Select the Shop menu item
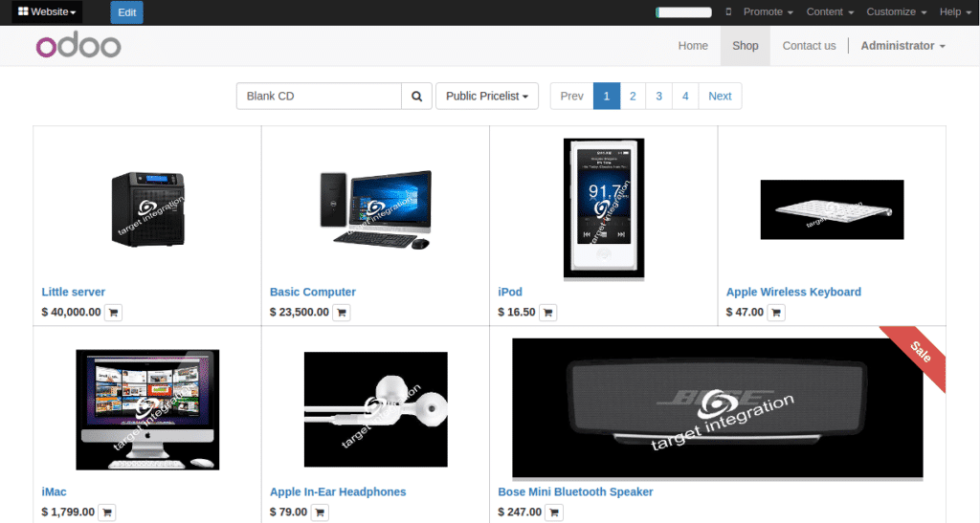The height and width of the screenshot is (523, 980). [x=745, y=46]
